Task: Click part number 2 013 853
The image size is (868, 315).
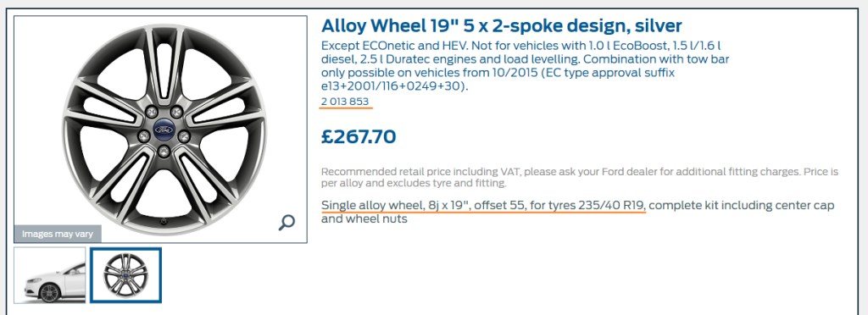Action: coord(345,101)
